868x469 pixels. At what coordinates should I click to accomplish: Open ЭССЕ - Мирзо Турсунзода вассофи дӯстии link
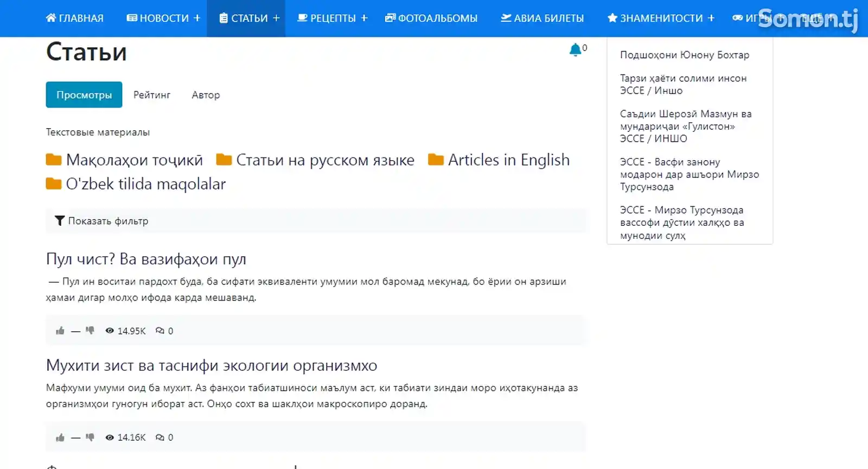[682, 223]
